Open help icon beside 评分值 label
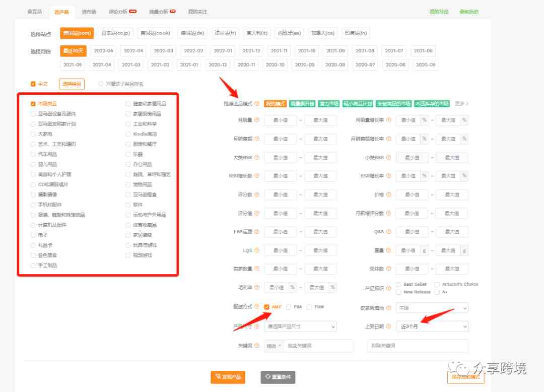This screenshot has width=544, height=392. pyautogui.click(x=257, y=213)
